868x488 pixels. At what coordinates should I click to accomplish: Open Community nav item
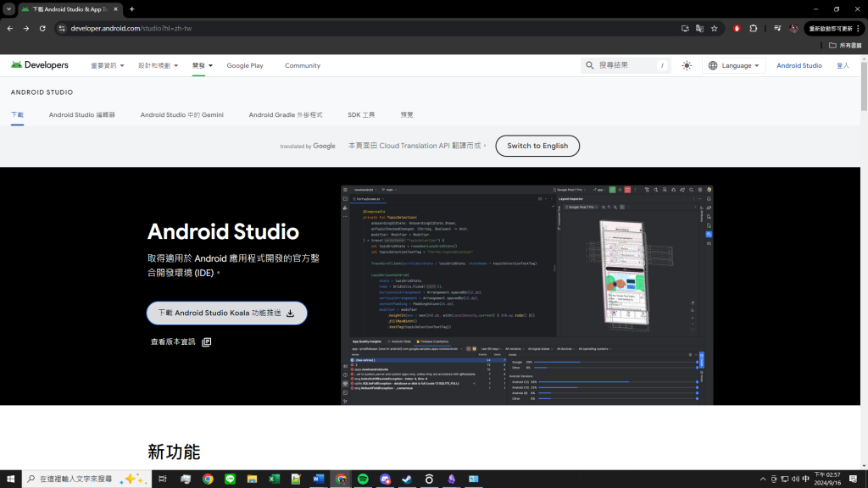click(303, 65)
